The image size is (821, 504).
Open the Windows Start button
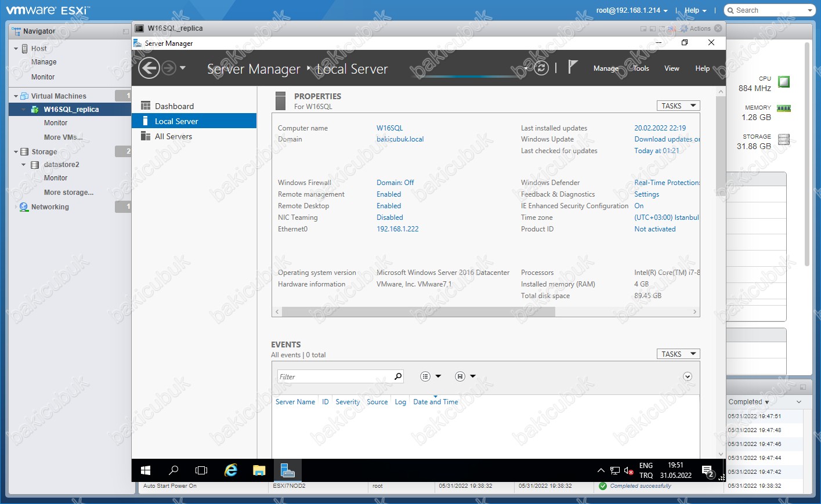pyautogui.click(x=146, y=470)
